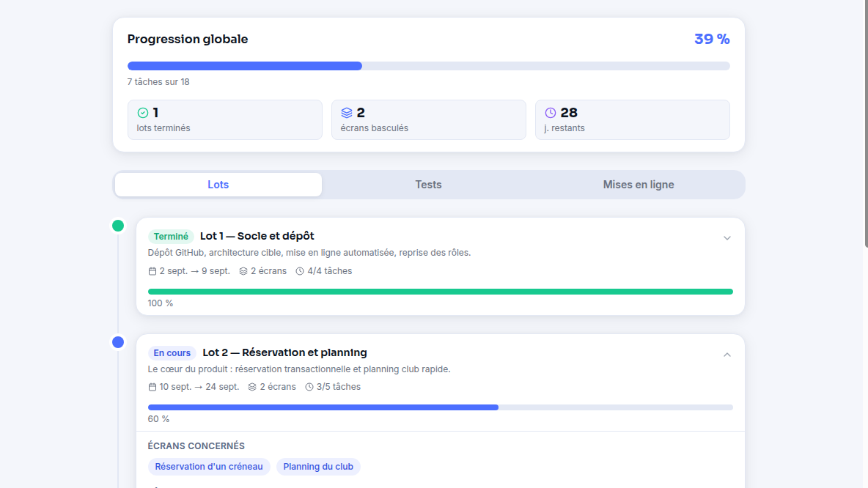The height and width of the screenshot is (488, 868).
Task: Click the clock icon beside 3/5 tâches
Action: (x=309, y=387)
